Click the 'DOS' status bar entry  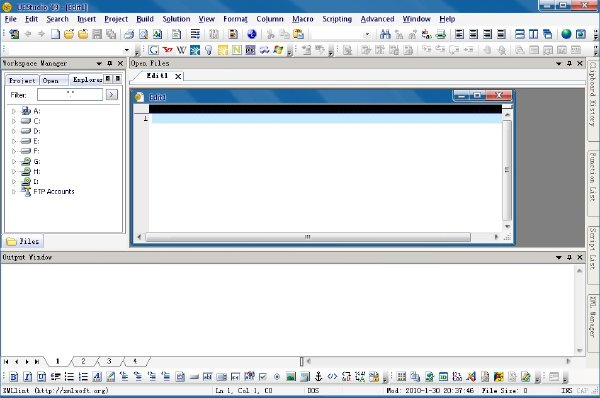(x=313, y=391)
